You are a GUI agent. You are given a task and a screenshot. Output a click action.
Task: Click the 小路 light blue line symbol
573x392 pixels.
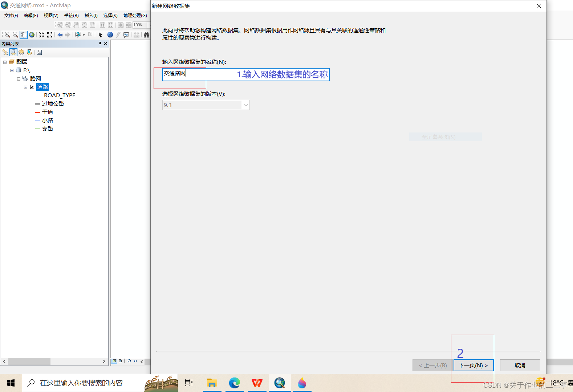(37, 121)
